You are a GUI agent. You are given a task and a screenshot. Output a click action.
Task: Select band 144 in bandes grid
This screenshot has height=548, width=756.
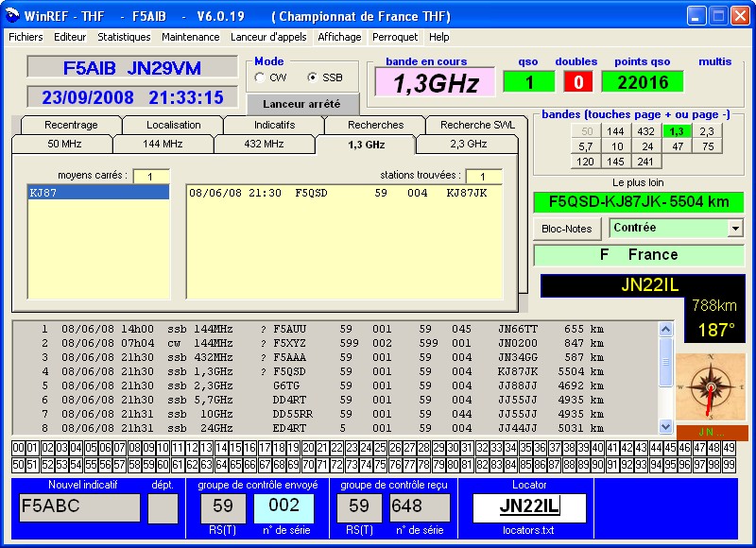point(615,131)
